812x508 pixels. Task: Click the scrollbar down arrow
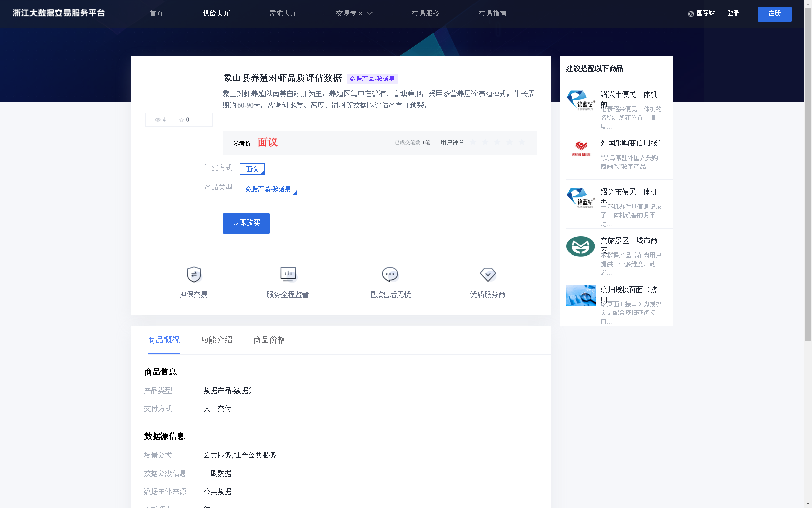point(808,504)
